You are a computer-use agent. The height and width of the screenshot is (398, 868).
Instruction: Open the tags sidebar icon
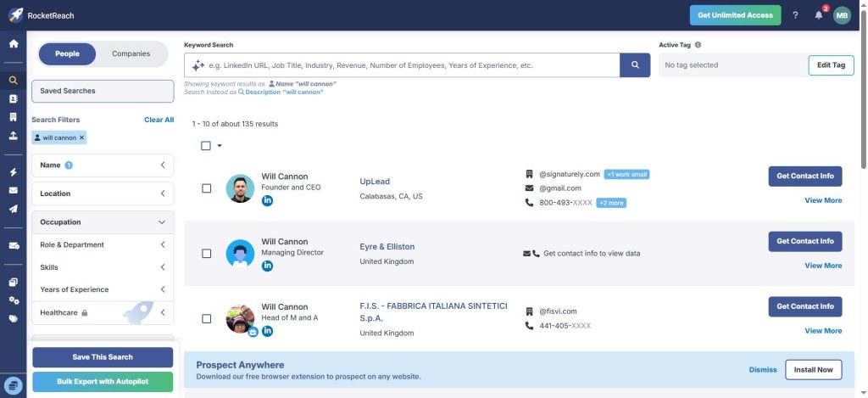tap(14, 319)
